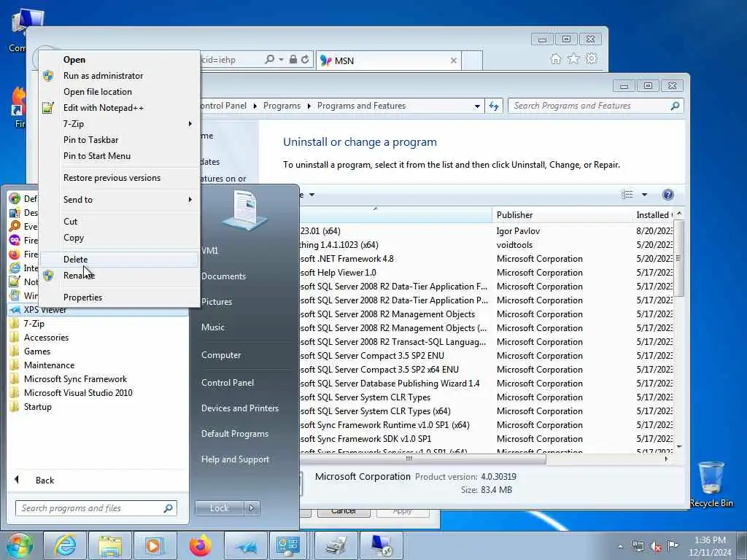Open a new tab in Internet Explorer
Viewport: 747px width, 560px height.
[472, 61]
